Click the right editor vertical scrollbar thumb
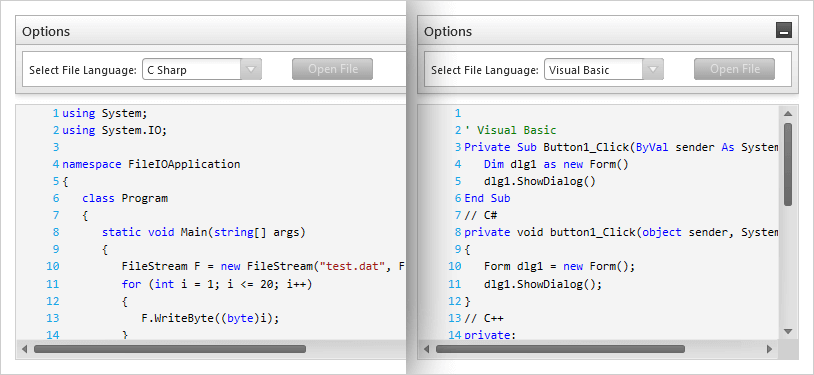The width and height of the screenshot is (814, 375). click(788, 165)
